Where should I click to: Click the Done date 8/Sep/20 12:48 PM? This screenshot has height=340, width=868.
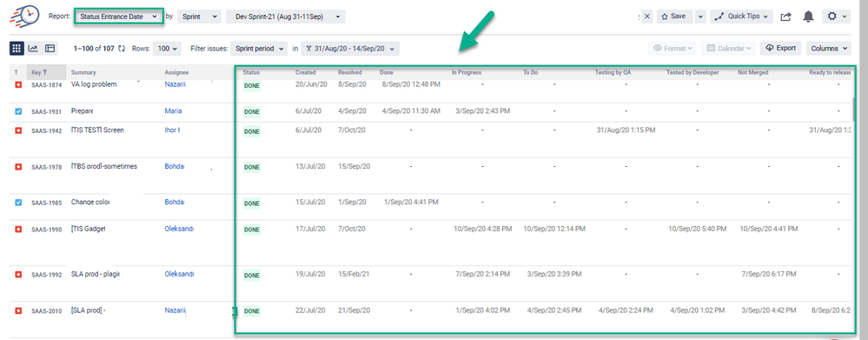coord(411,84)
